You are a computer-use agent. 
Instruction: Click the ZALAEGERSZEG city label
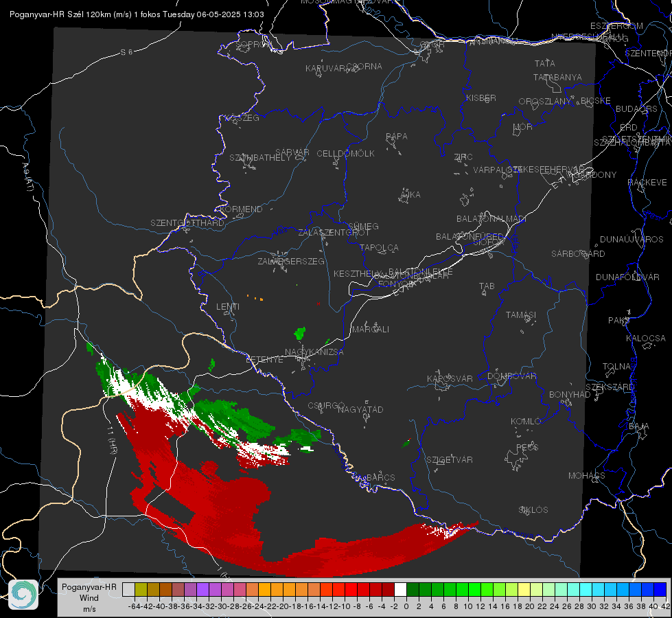pyautogui.click(x=291, y=261)
